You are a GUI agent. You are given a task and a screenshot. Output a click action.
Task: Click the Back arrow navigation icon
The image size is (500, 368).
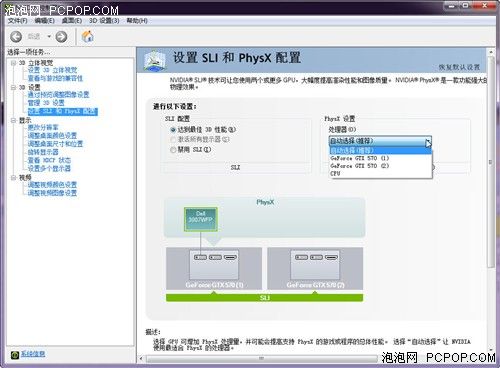[x=16, y=36]
